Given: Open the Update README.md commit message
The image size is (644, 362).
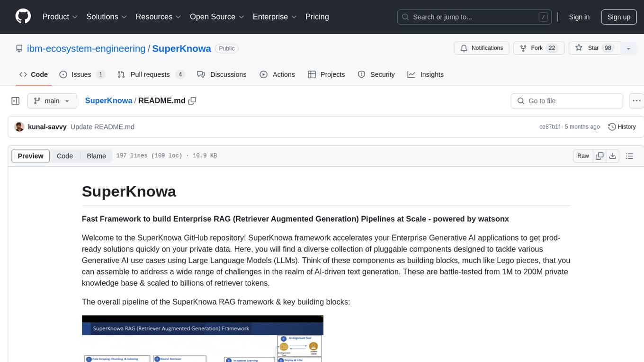Looking at the screenshot, I should pos(102,127).
